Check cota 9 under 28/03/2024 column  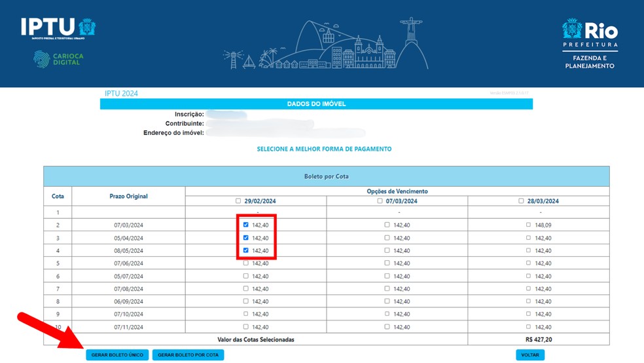click(528, 314)
